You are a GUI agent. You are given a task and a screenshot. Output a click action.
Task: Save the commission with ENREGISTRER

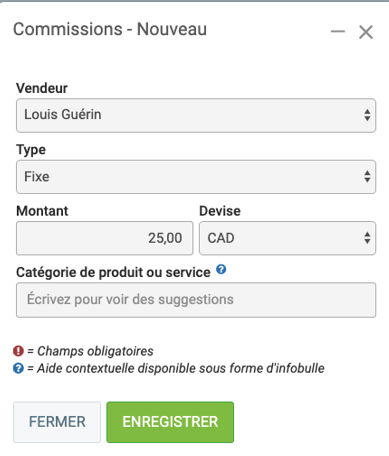tap(170, 422)
